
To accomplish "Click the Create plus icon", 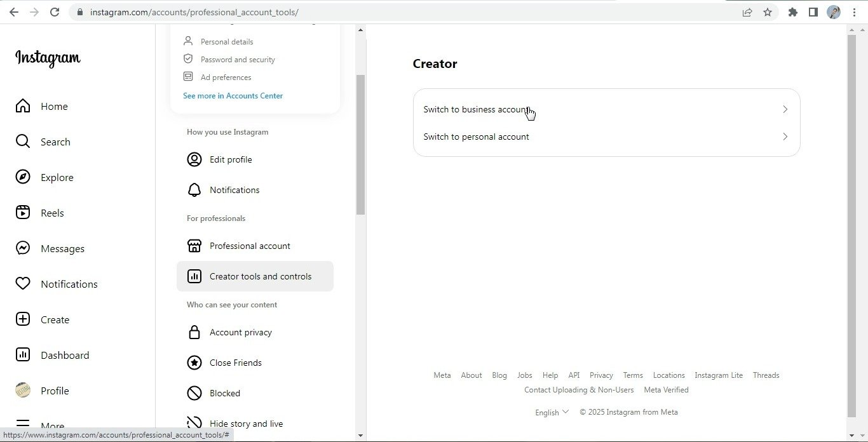I will (23, 319).
